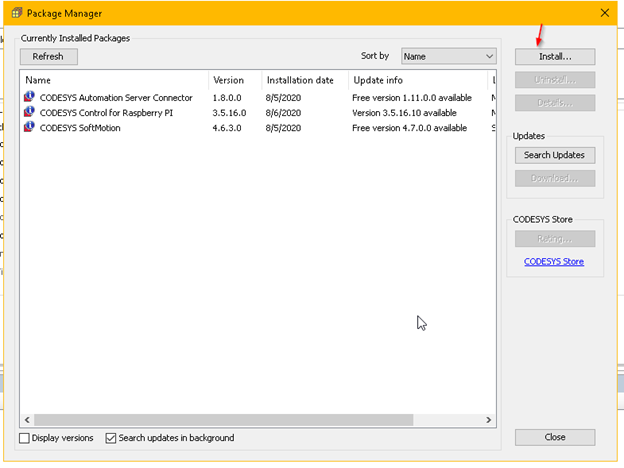Close the Package Manager window with X
The image size is (624, 468).
[x=605, y=13]
